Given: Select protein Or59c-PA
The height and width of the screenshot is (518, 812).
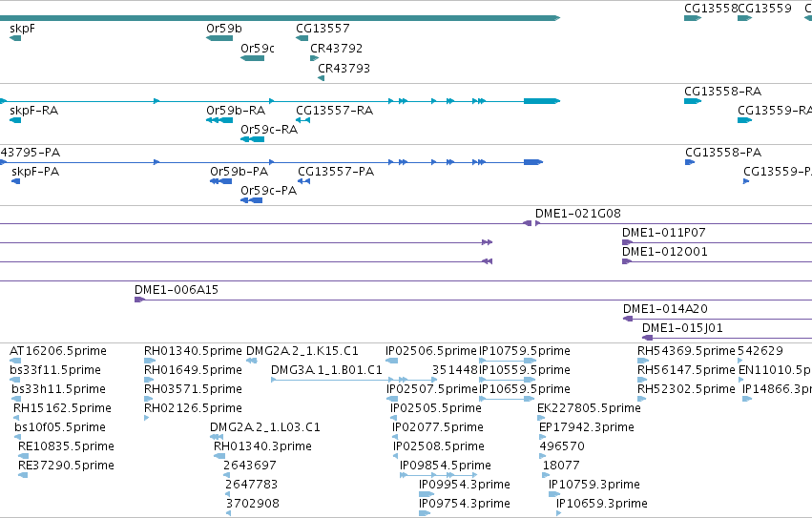Looking at the screenshot, I should [x=252, y=200].
